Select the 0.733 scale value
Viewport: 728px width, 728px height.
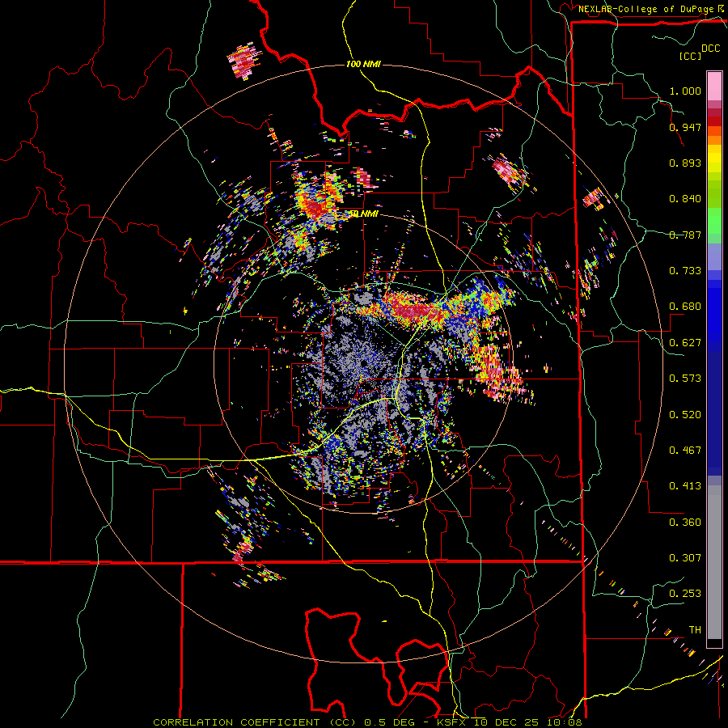click(685, 271)
